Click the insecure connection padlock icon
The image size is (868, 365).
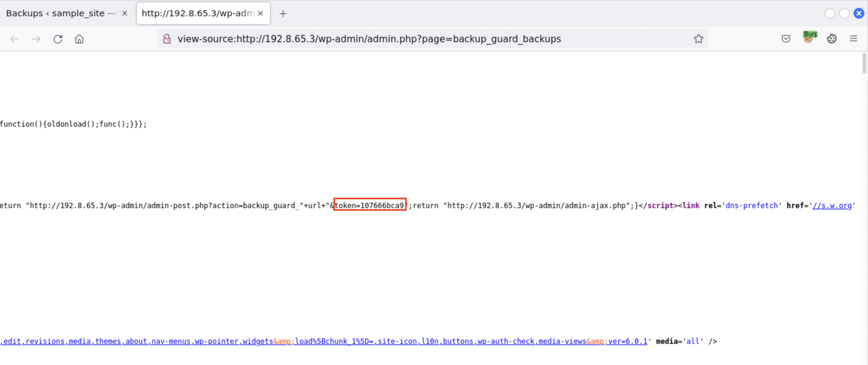point(167,39)
